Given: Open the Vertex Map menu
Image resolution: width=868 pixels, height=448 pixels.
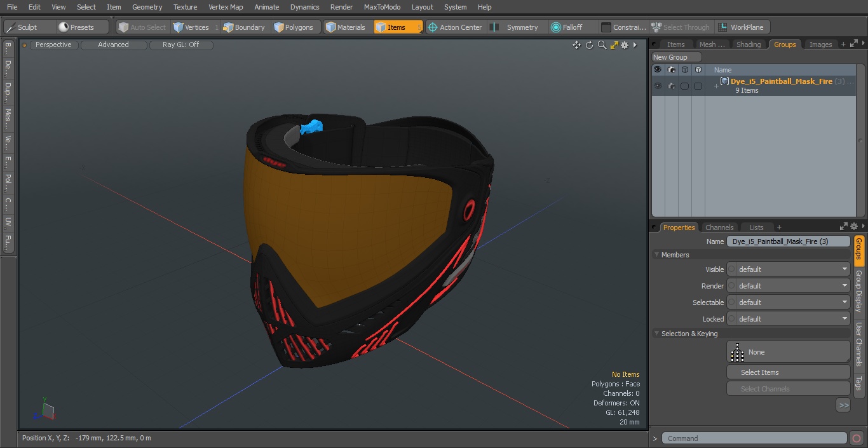Looking at the screenshot, I should point(226,7).
